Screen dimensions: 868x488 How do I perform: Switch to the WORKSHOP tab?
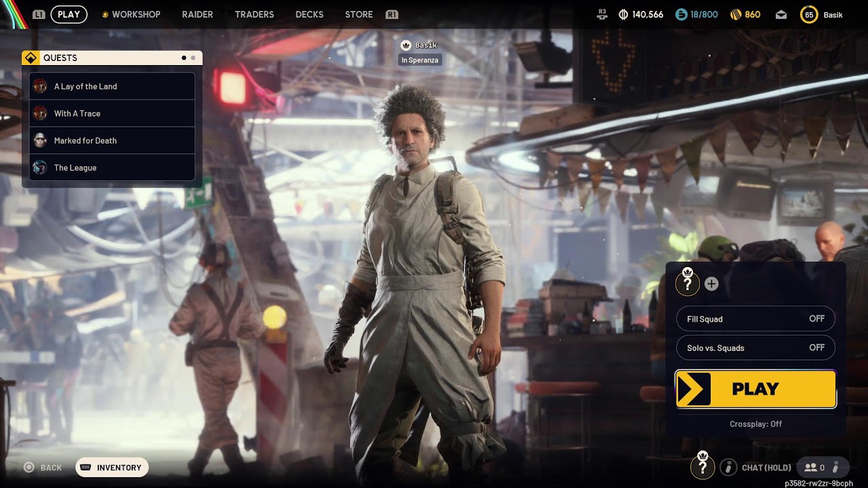click(x=136, y=14)
